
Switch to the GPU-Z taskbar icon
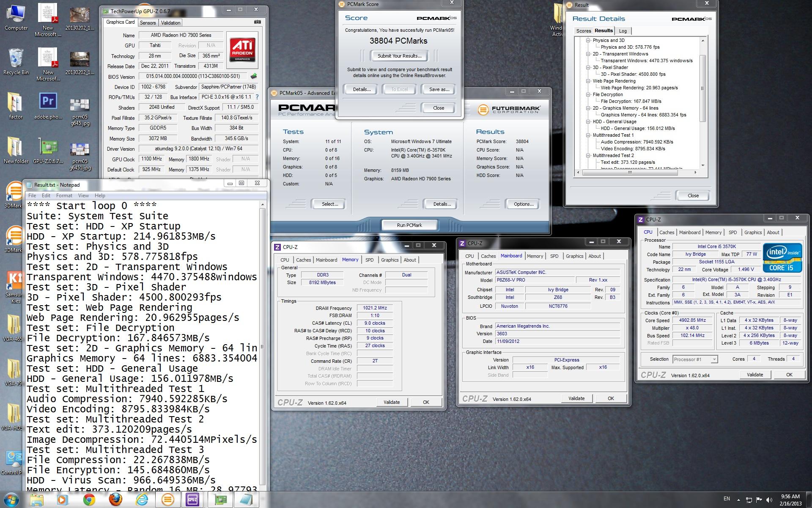(x=220, y=500)
